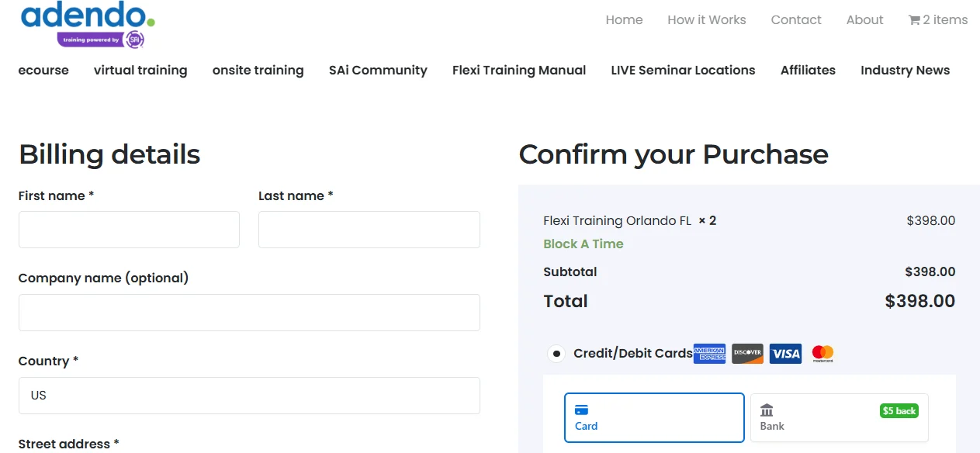Click the $5 back badge

pyautogui.click(x=899, y=410)
